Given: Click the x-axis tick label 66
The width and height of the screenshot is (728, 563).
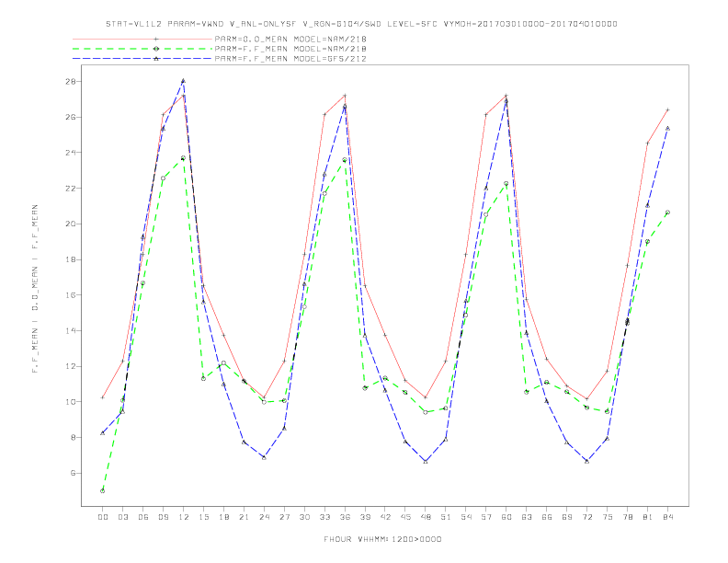Looking at the screenshot, I should tap(547, 517).
